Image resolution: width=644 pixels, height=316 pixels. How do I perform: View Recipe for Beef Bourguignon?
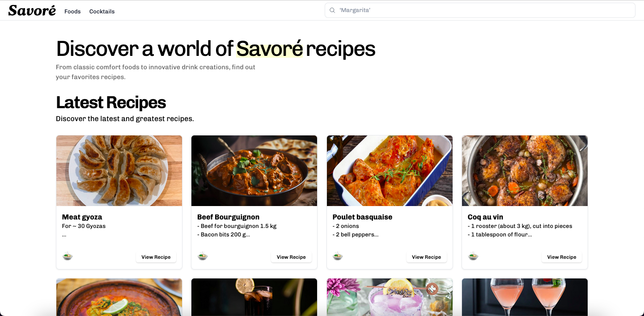[x=291, y=257]
